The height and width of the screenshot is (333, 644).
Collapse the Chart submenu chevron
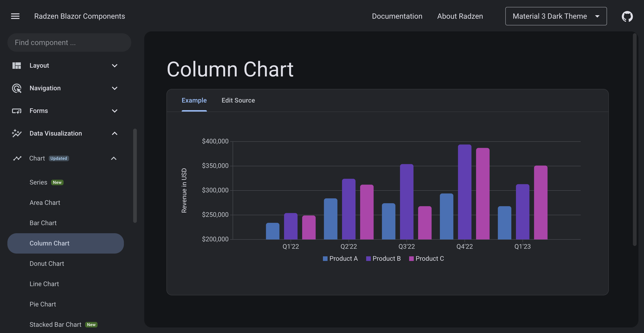[114, 158]
